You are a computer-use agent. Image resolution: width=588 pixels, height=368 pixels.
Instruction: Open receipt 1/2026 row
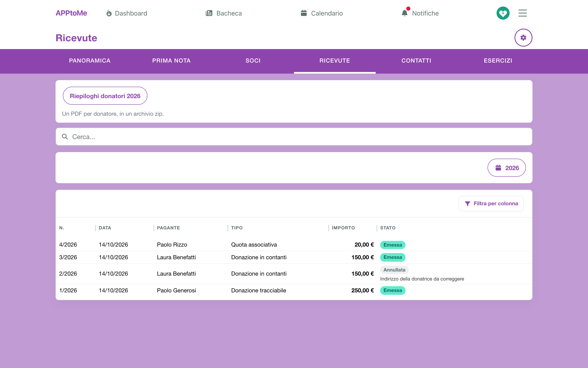point(294,290)
